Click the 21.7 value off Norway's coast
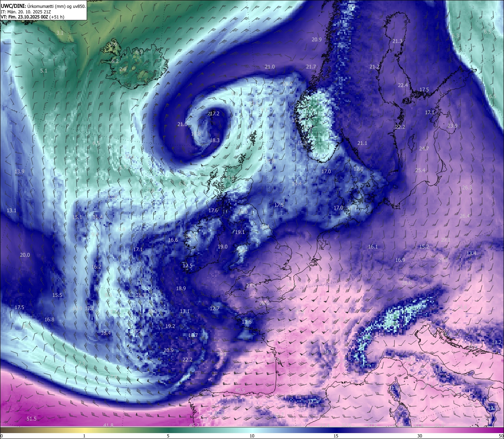 click(x=311, y=67)
